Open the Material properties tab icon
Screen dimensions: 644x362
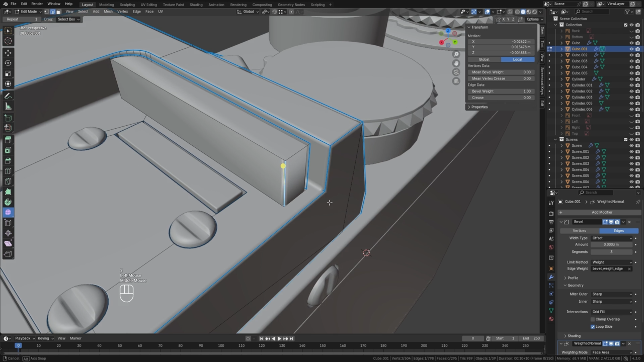tap(551, 319)
